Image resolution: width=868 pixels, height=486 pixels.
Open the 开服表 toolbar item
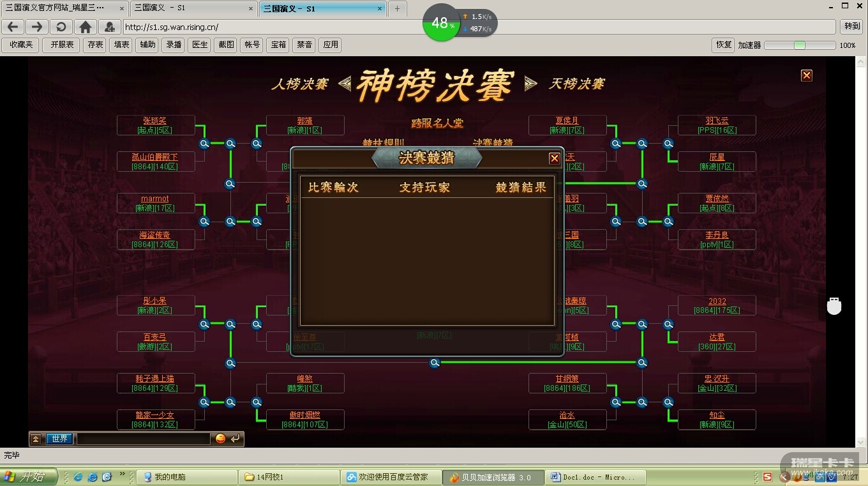62,45
